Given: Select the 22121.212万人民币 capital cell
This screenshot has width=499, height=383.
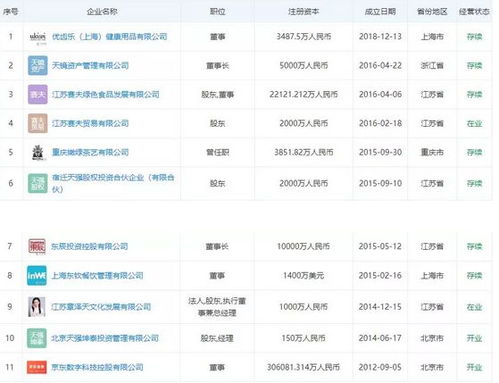Looking at the screenshot, I should [x=303, y=95].
